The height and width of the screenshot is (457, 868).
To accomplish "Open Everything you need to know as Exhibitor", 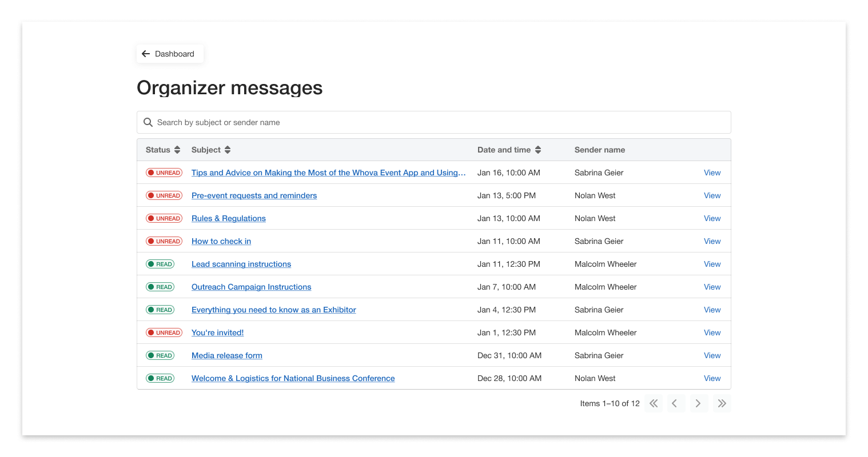I will pos(273,310).
